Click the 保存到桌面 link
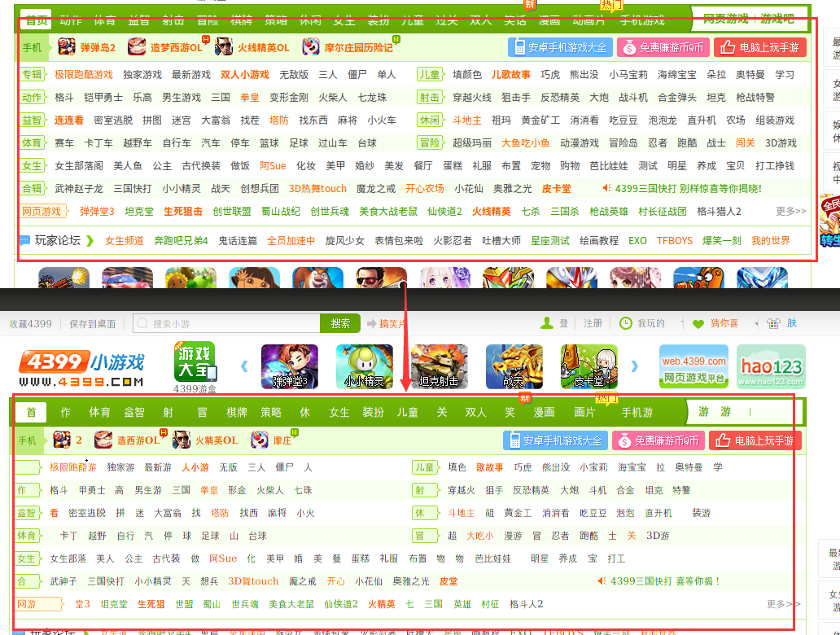 pos(90,324)
